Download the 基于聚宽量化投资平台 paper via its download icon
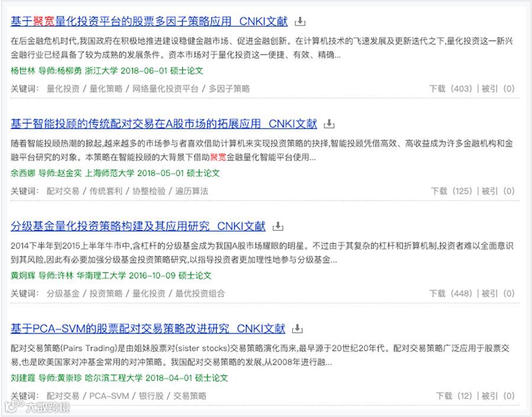This screenshot has height=417, width=532. [x=300, y=22]
